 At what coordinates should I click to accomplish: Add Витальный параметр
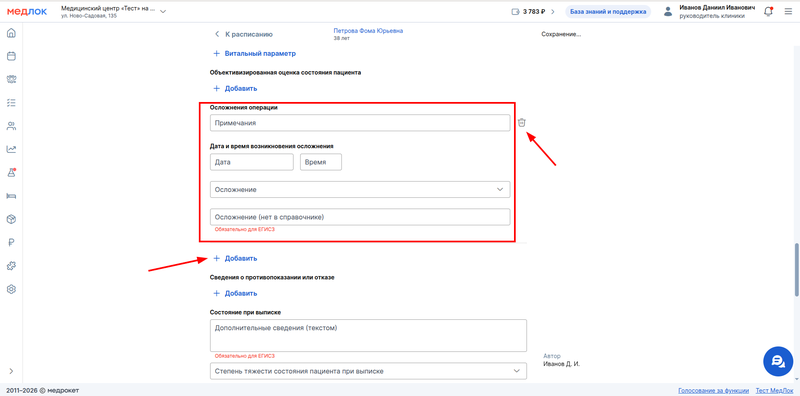[254, 53]
